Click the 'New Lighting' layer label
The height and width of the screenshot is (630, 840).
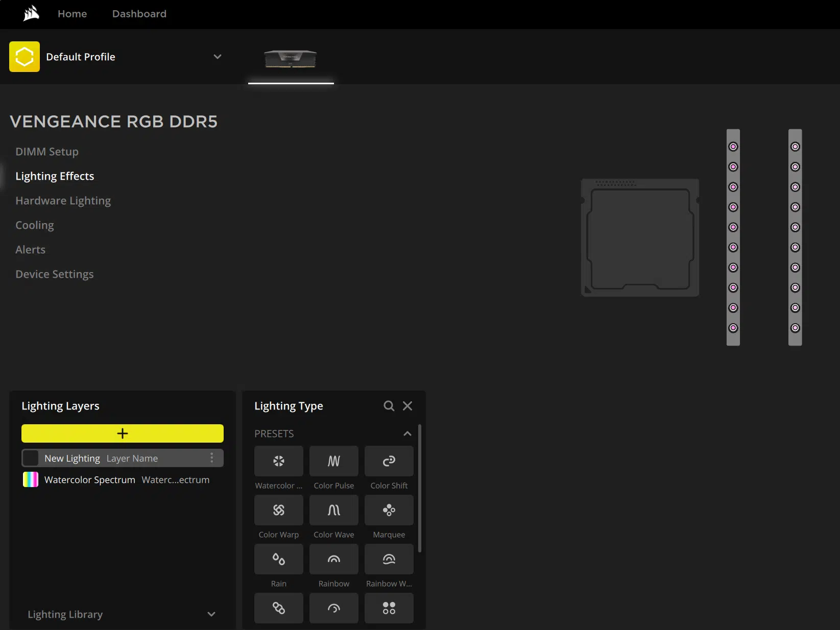click(x=72, y=458)
